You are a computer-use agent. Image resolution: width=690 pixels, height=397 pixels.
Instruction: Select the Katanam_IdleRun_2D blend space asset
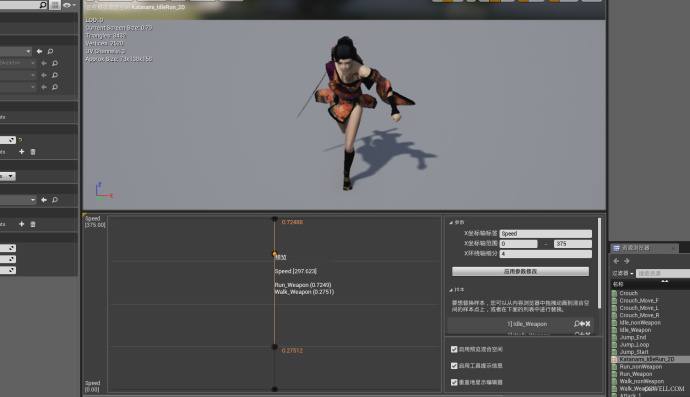click(646, 359)
